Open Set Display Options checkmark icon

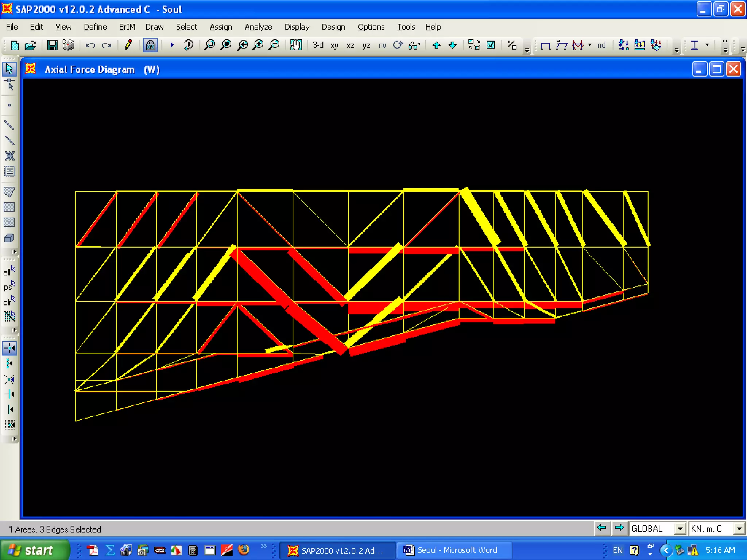pyautogui.click(x=491, y=45)
